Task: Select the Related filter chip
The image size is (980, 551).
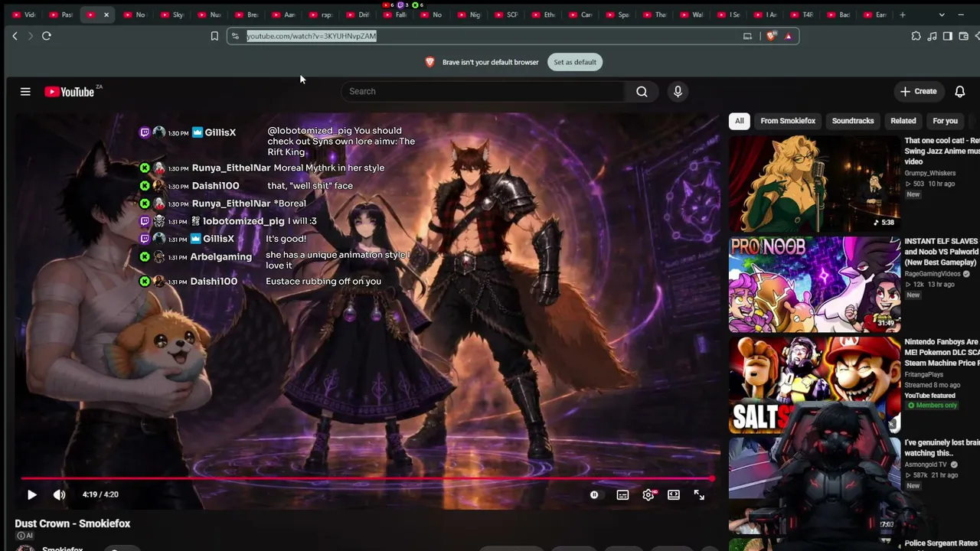Action: tap(903, 121)
